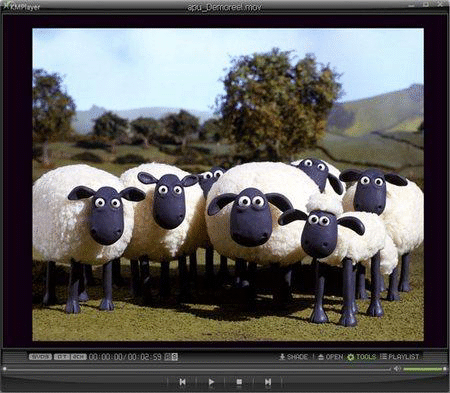Image resolution: width=450 pixels, height=393 pixels.
Task: Toggle the first small icon after the time
Action: point(168,357)
